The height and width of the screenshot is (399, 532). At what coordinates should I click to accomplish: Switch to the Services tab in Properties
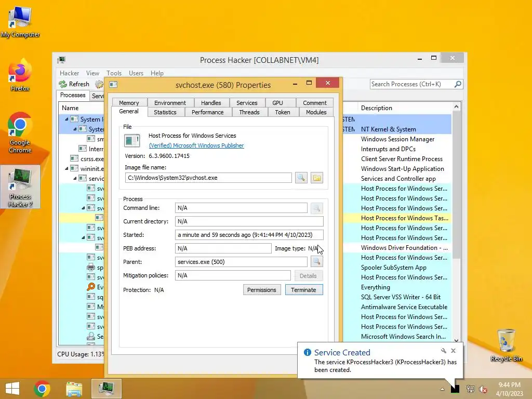click(247, 102)
